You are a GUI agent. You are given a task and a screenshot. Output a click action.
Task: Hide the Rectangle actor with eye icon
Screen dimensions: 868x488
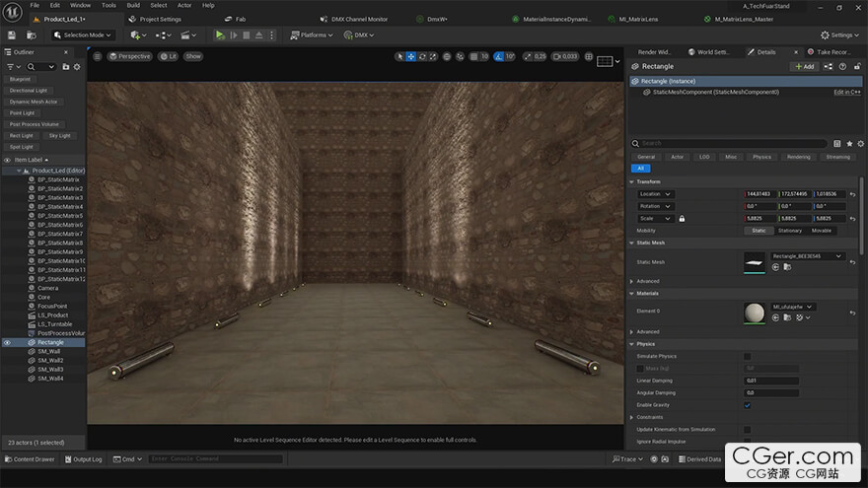7,342
